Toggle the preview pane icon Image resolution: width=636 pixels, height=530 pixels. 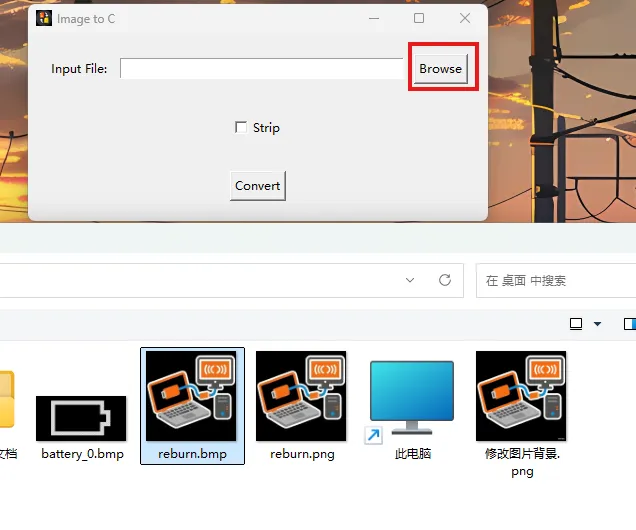pyautogui.click(x=630, y=324)
